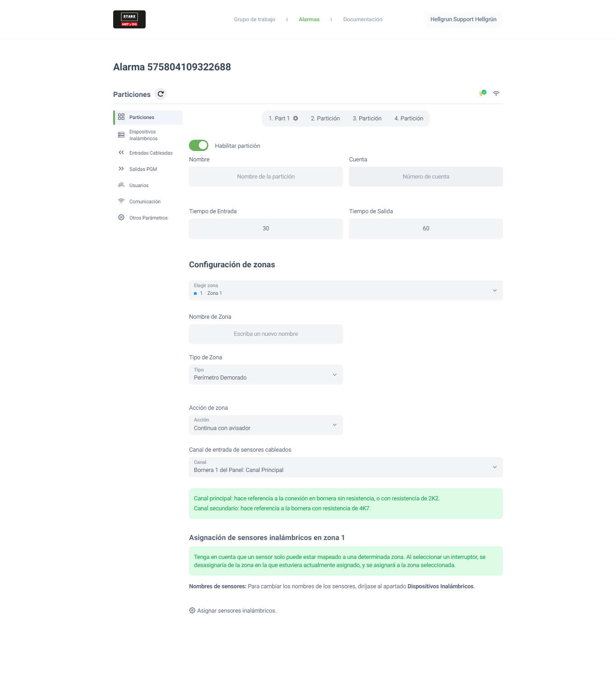The image size is (616, 673).
Task: Expand the Acción de zona dropdown
Action: click(x=266, y=425)
